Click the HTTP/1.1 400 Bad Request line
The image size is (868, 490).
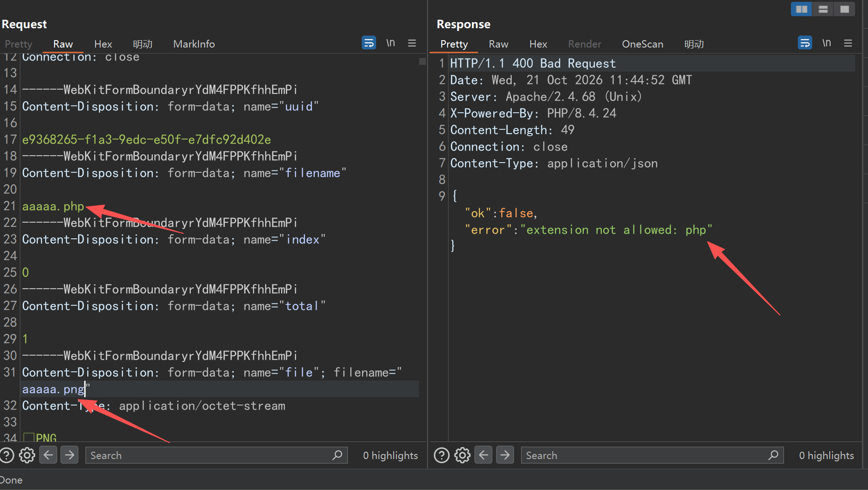[x=533, y=63]
